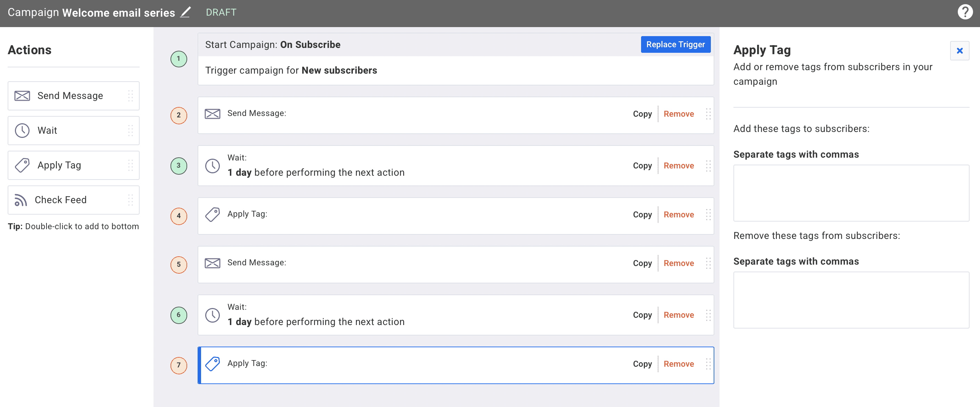Grab the drag handle on step 6

coord(708,315)
